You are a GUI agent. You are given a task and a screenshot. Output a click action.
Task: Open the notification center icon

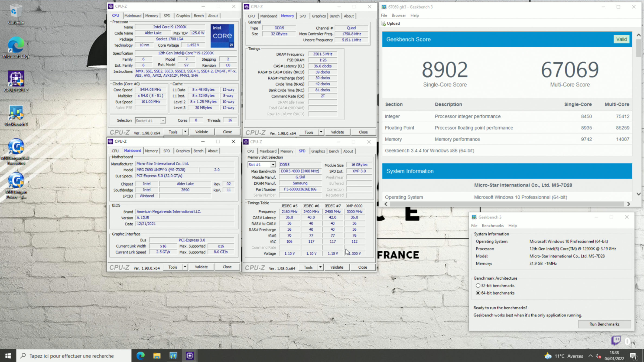633,356
